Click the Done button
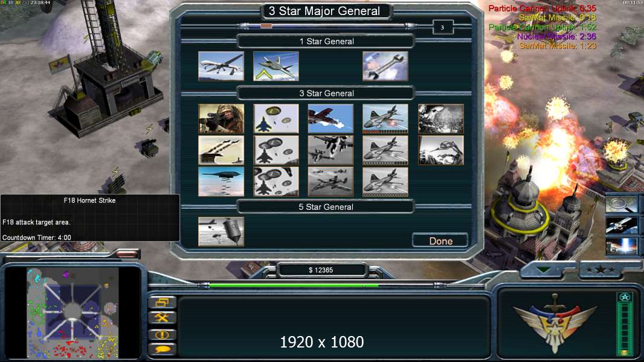 [x=440, y=241]
